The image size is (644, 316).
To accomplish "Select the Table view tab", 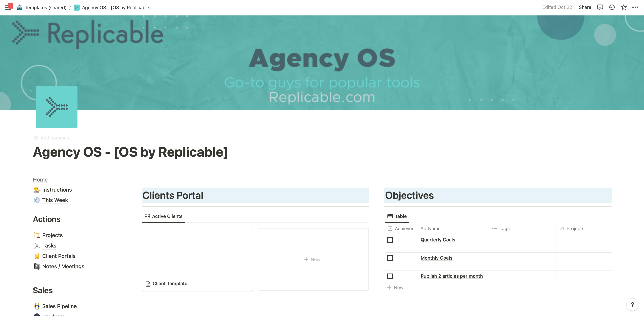I will pyautogui.click(x=397, y=216).
